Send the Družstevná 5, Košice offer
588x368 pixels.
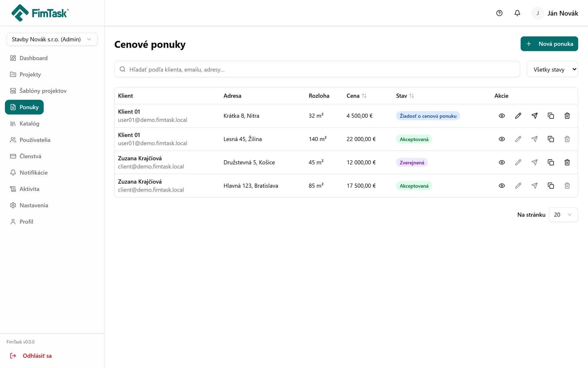coord(534,162)
